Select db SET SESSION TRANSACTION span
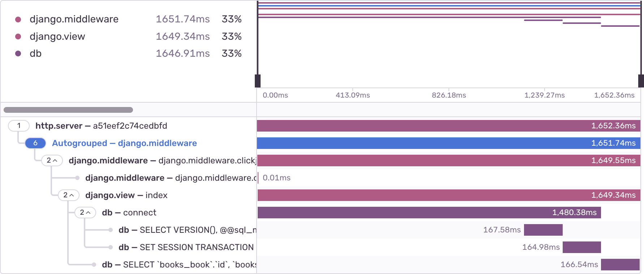 point(186,247)
